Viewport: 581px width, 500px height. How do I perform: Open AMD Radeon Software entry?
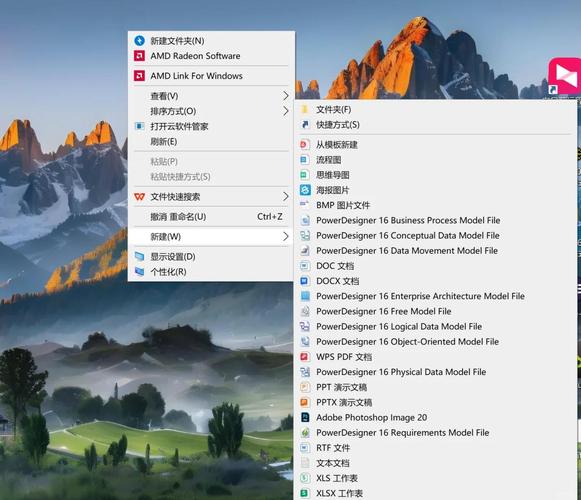click(211, 56)
